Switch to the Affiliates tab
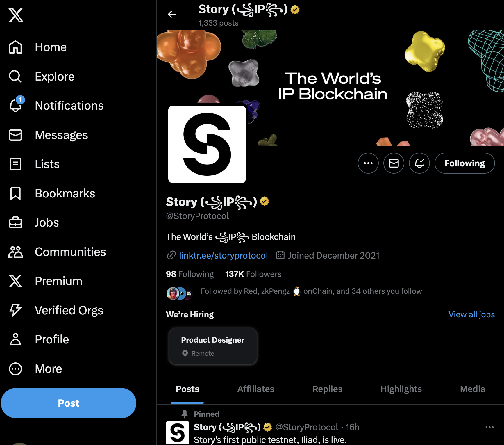Image resolution: width=504 pixels, height=445 pixels. (256, 389)
